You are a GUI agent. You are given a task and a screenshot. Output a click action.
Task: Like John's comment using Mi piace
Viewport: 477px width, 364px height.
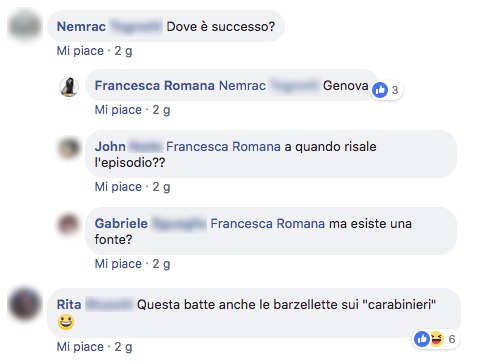118,187
